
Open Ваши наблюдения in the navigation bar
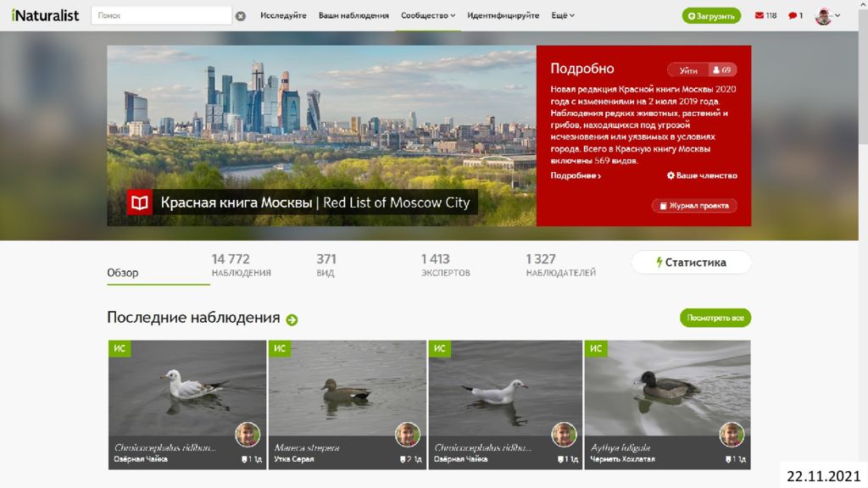[x=353, y=15]
